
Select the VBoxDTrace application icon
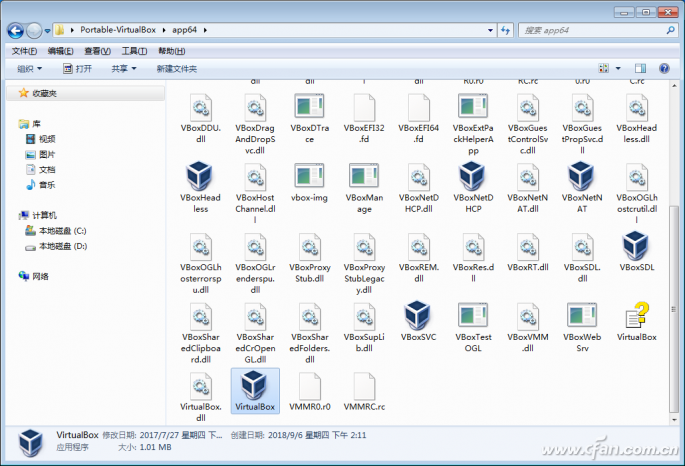(x=309, y=106)
